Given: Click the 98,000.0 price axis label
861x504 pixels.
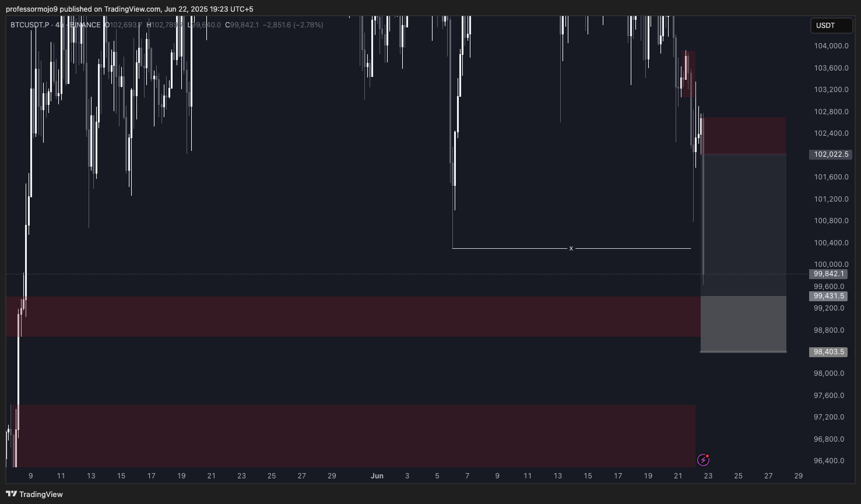Looking at the screenshot, I should tap(829, 373).
